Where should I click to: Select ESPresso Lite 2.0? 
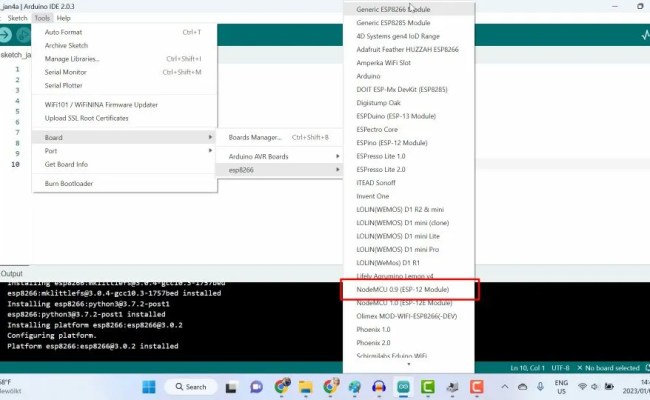point(409,169)
